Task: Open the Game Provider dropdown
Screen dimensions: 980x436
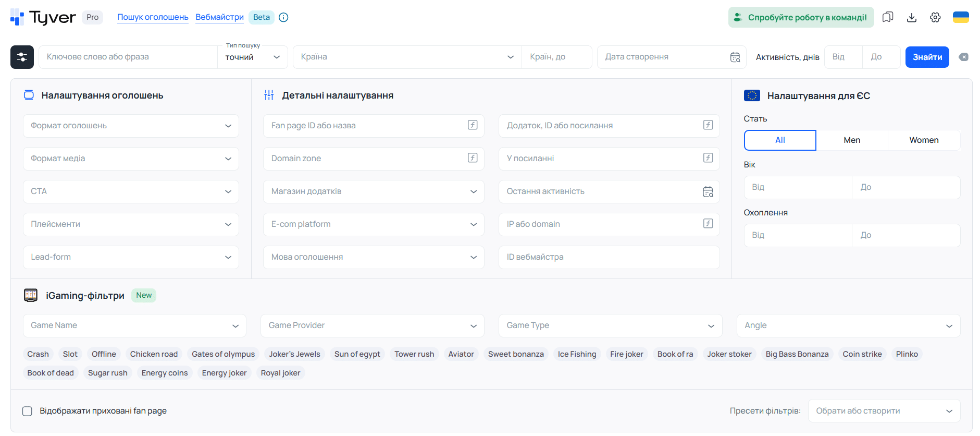Action: 373,325
